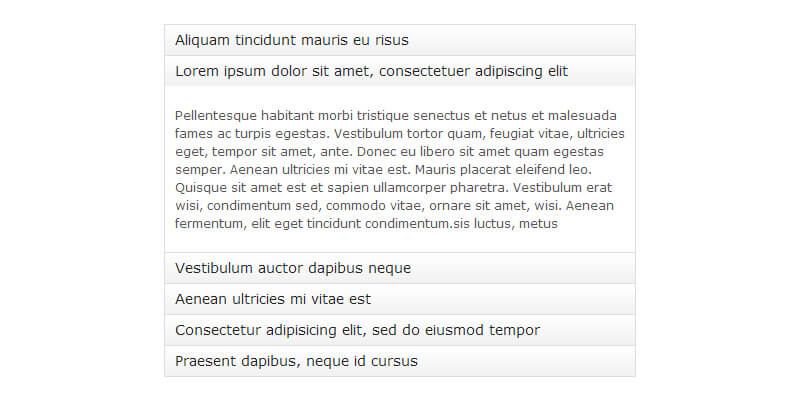Collapse the 'Lorem ipsum dolor sit amet' section
800x400 pixels.
(x=399, y=71)
